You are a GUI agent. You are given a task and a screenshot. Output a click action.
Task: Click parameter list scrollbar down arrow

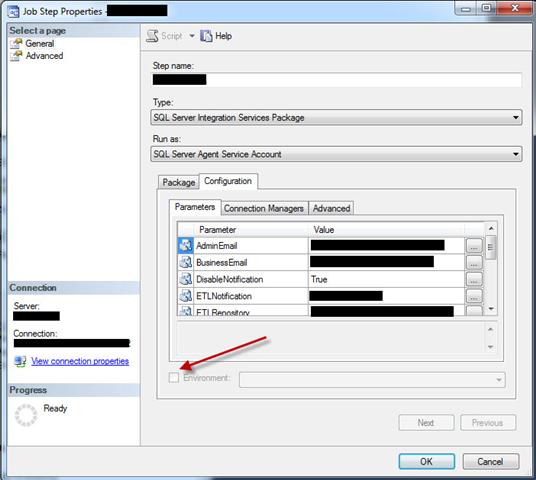[491, 309]
